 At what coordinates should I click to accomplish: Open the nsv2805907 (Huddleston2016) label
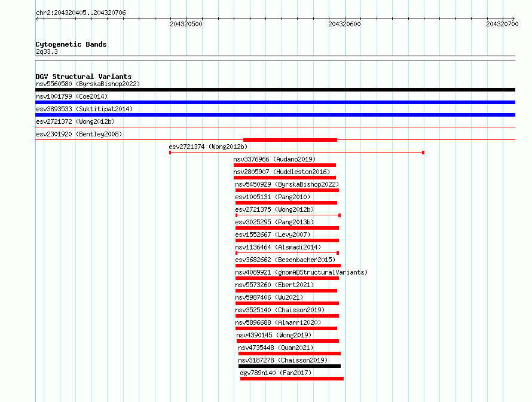(282, 172)
